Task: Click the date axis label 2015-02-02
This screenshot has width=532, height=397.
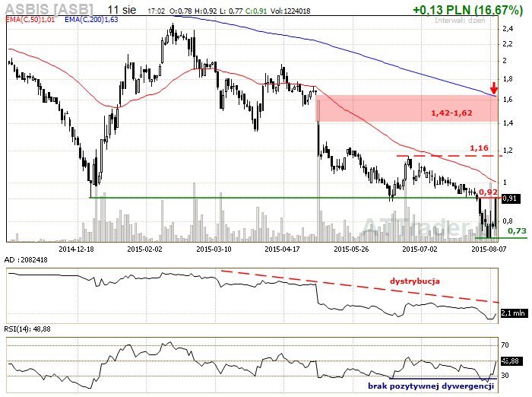Action: [x=144, y=249]
